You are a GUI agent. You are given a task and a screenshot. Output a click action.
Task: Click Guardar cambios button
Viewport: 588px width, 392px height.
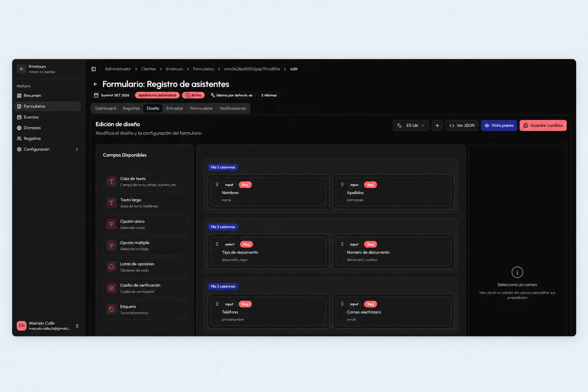[543, 125]
